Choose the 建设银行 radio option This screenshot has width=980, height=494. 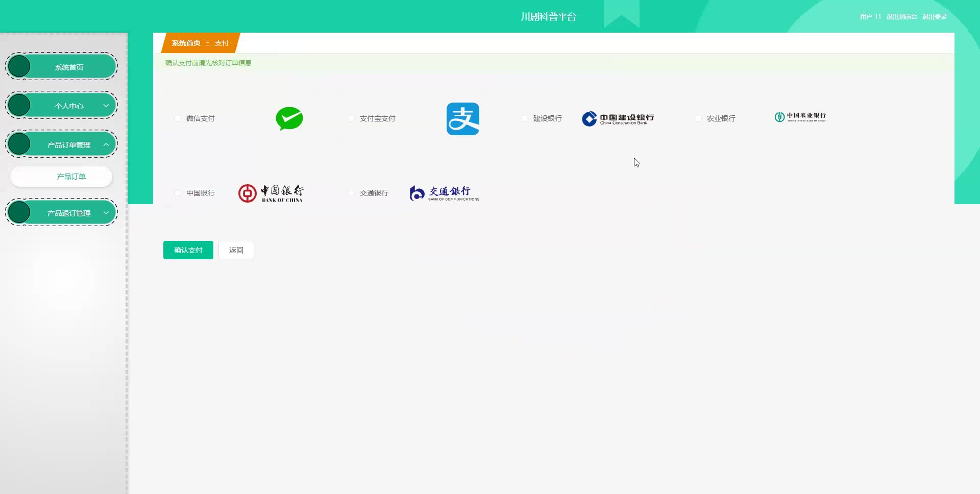[x=525, y=118]
